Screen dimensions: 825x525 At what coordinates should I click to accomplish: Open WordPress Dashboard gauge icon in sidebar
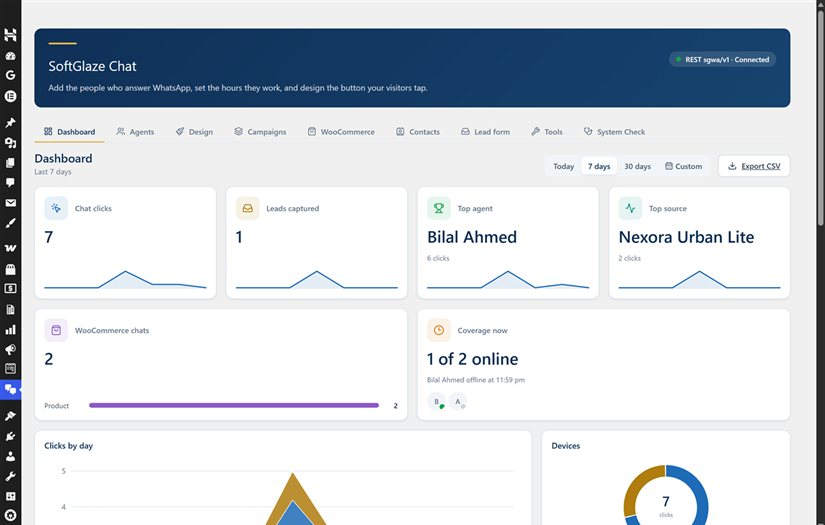pos(10,56)
